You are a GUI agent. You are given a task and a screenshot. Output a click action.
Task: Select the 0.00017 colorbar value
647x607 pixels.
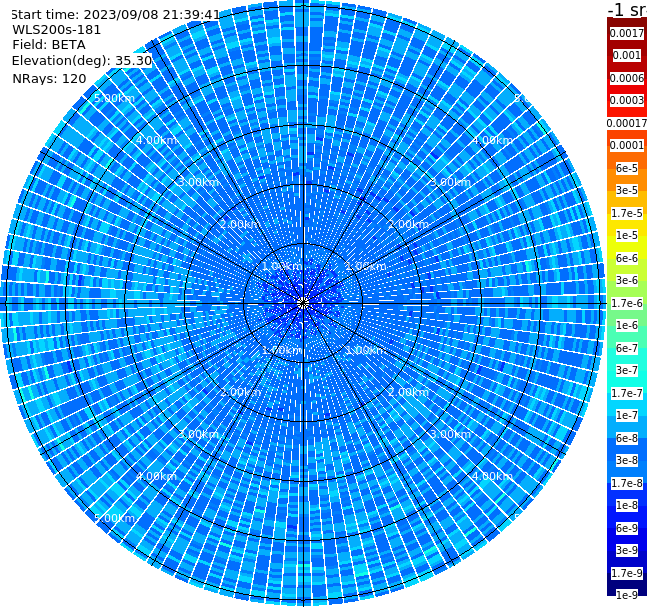[x=627, y=123]
